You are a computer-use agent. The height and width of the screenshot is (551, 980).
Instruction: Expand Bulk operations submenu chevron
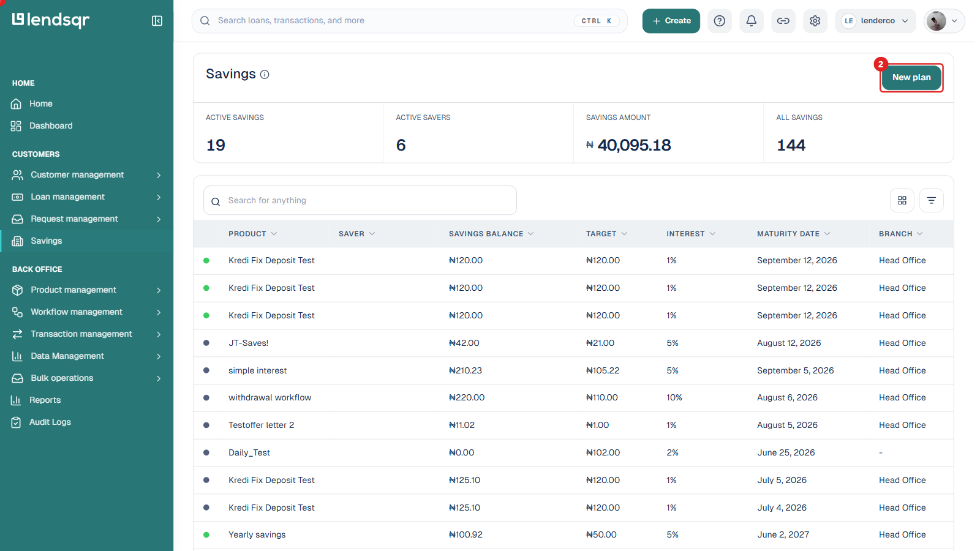tap(159, 378)
